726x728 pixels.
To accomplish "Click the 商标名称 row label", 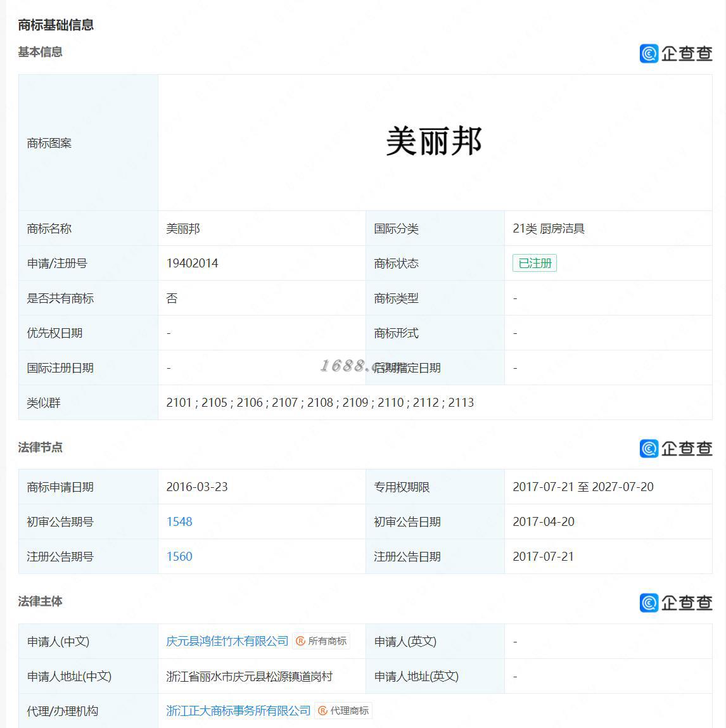I will click(x=49, y=229).
